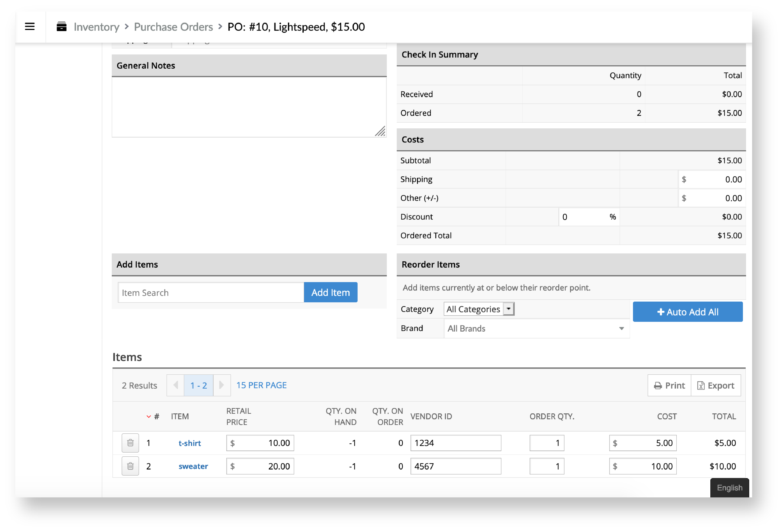This screenshot has height=532, width=783.
Task: Click the Received row label
Action: [416, 94]
